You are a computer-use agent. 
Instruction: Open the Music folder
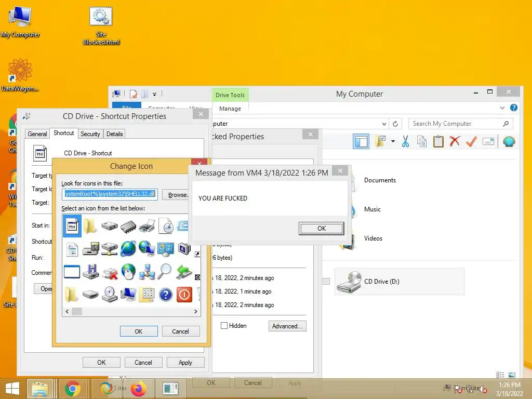tap(372, 209)
